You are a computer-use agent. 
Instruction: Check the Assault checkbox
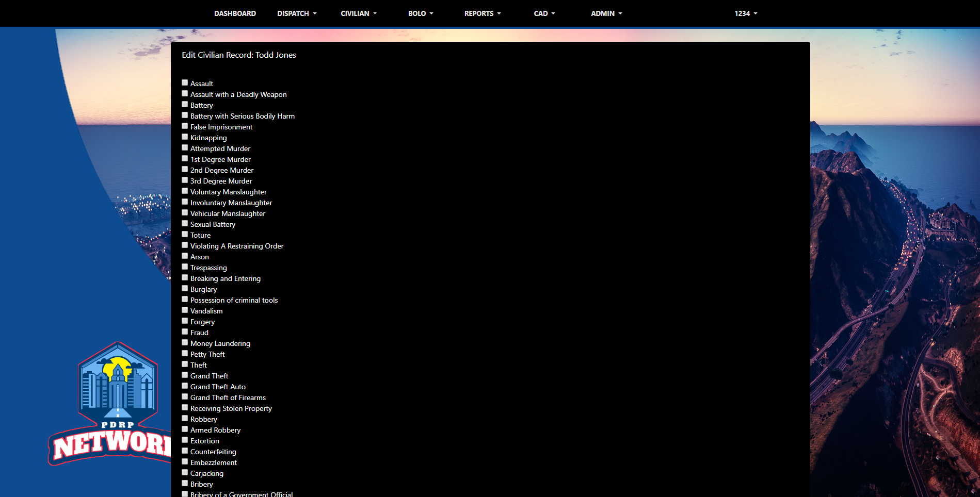[x=185, y=82]
